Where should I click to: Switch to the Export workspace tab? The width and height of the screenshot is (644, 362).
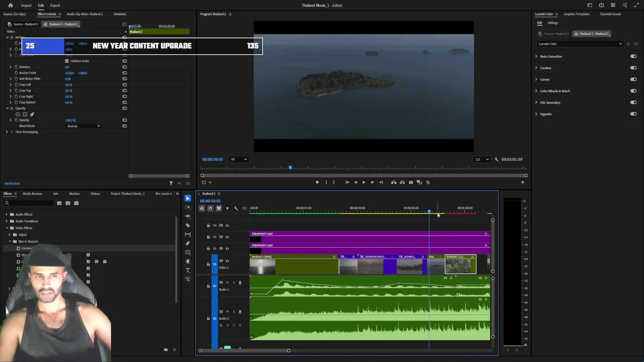pos(55,6)
